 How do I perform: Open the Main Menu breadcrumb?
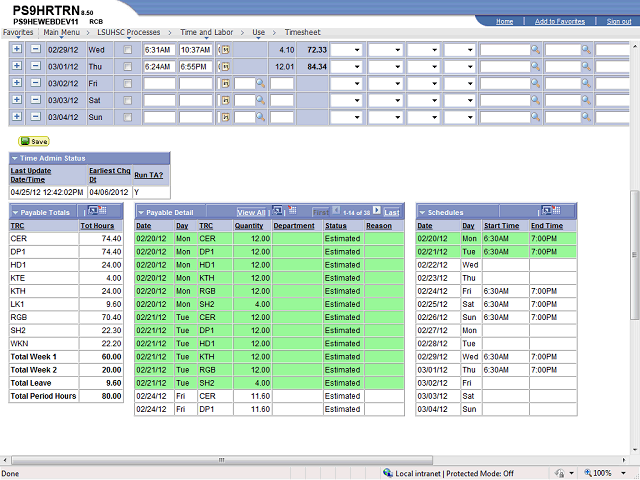point(62,32)
